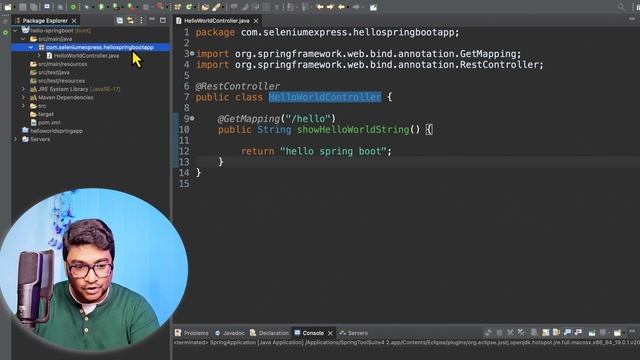
Task: Maximize the Package Explorer view
Action: point(163,20)
